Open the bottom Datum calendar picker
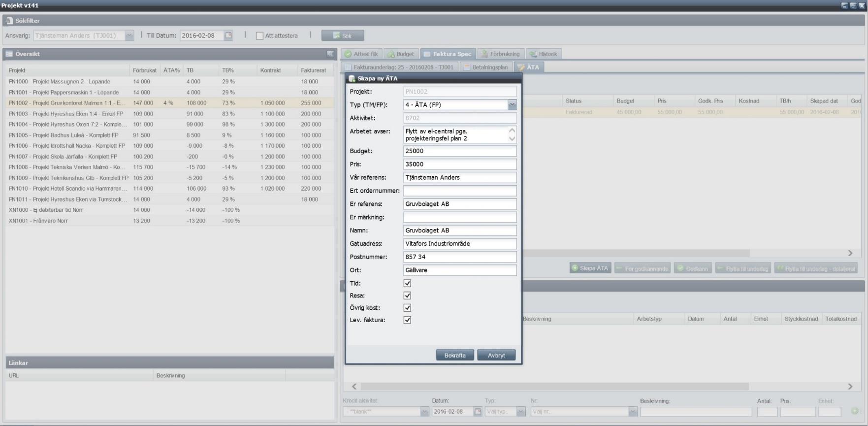Image resolution: width=868 pixels, height=426 pixels. (x=478, y=412)
